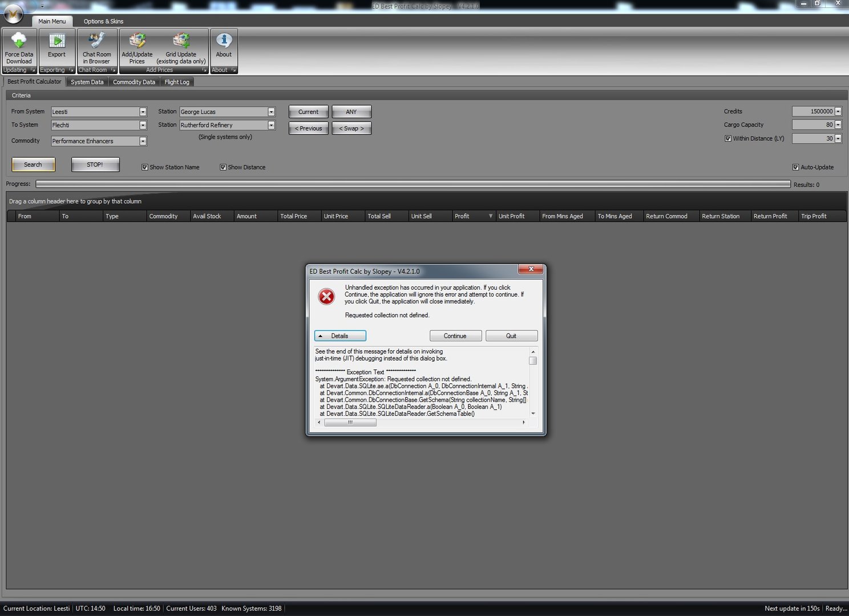Screen dimensions: 849x616
Task: Click Next update countdown in status bar
Action: pyautogui.click(x=792, y=609)
